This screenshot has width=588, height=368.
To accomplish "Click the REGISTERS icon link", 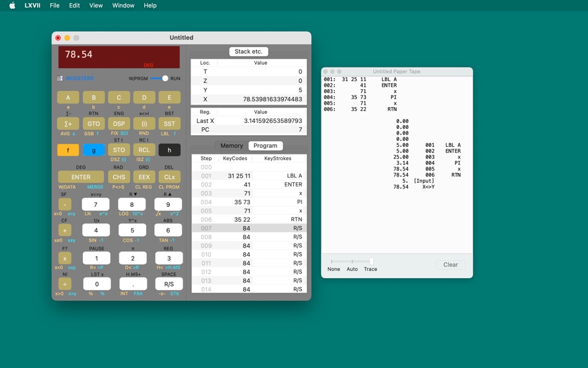I will 76,79.
